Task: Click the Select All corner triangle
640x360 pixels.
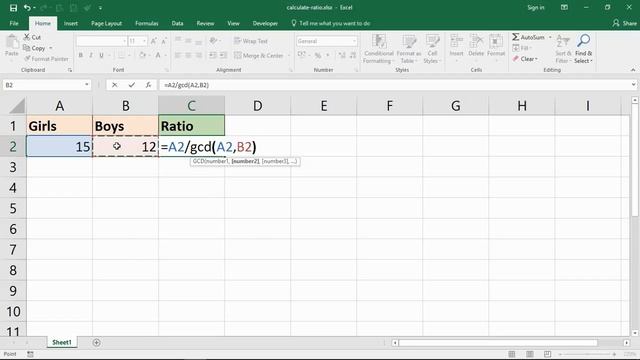Action: coord(17,106)
